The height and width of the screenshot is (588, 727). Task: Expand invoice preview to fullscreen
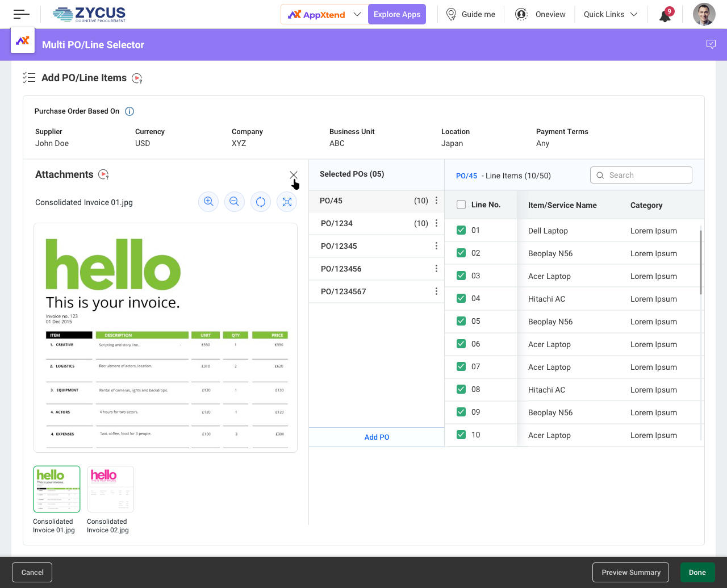[287, 202]
